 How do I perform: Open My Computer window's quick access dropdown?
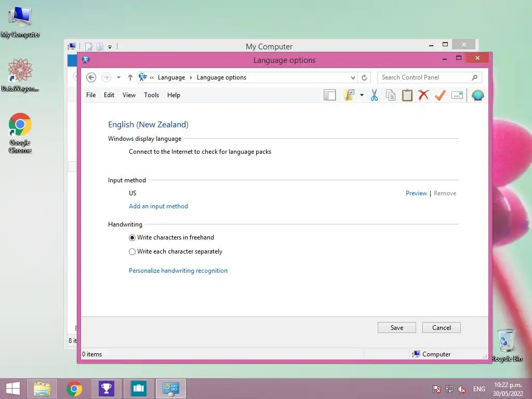click(x=110, y=47)
